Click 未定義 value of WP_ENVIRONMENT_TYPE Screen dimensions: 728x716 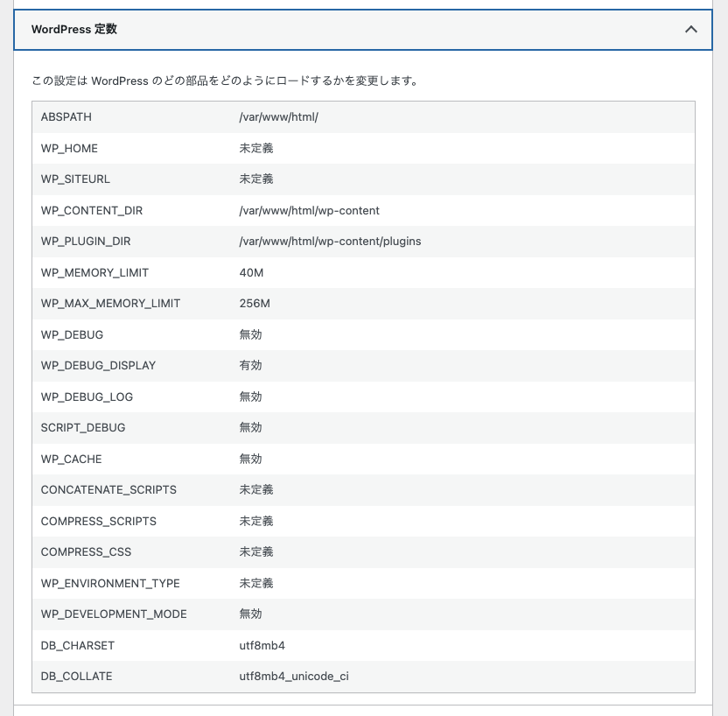click(256, 584)
